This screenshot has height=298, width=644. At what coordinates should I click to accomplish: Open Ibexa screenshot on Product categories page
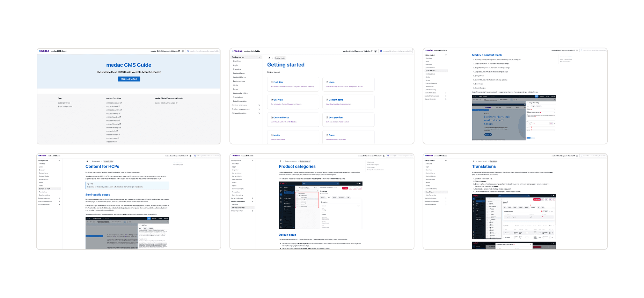pos(321,205)
